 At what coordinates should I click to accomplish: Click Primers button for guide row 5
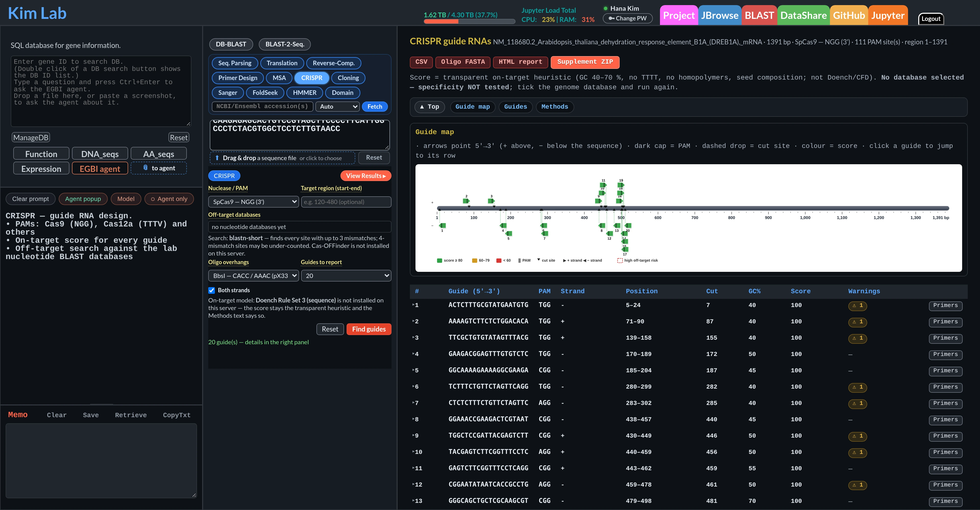[945, 371]
